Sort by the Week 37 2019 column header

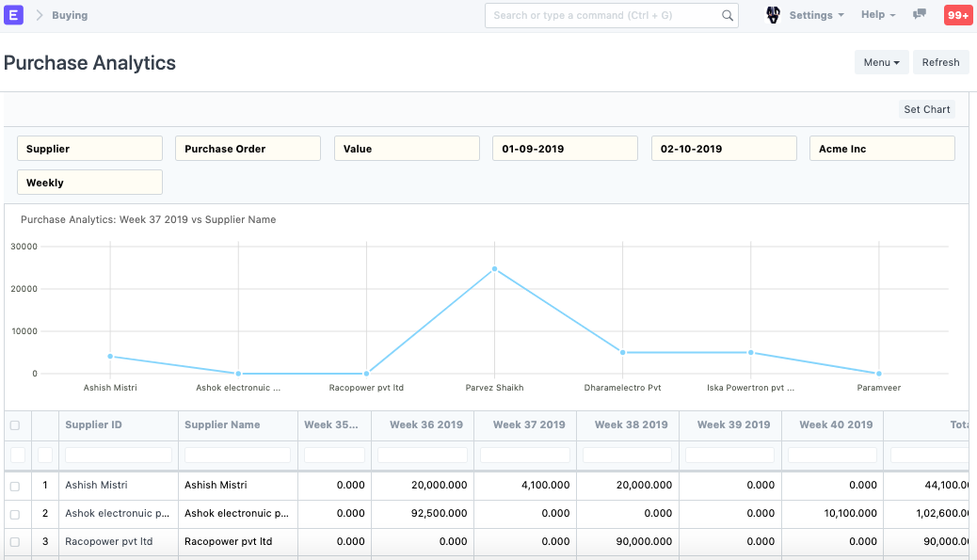(529, 424)
